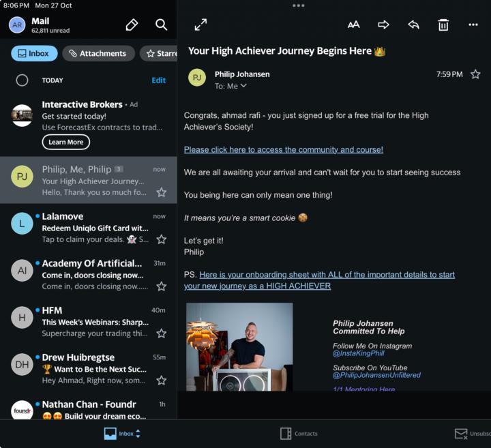Expand the 'To: Me' recipient details

tap(230, 87)
